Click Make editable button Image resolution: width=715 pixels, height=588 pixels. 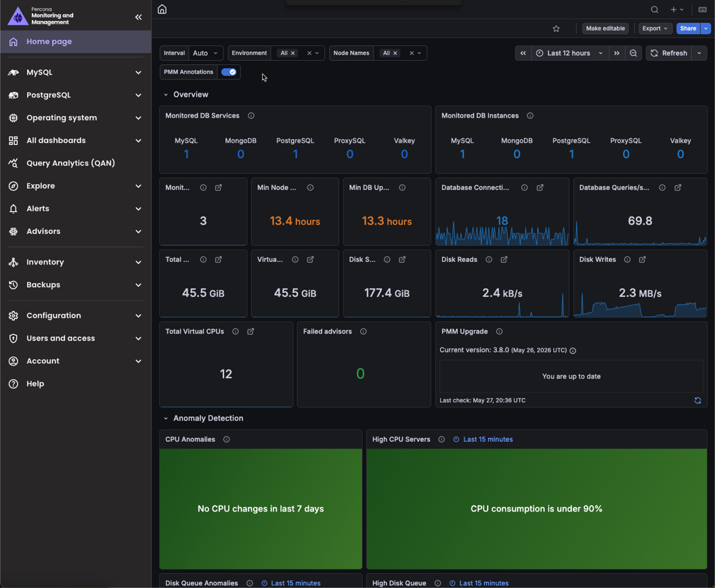point(605,28)
